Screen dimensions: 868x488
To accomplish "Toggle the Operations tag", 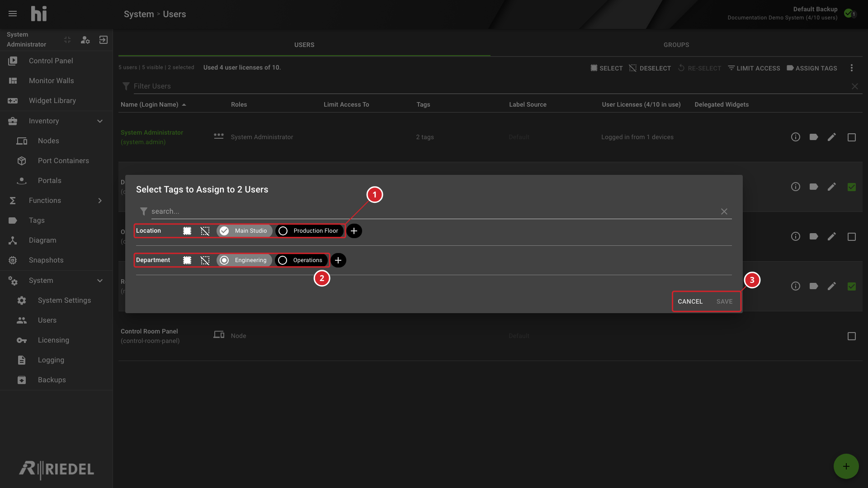I will tap(302, 260).
